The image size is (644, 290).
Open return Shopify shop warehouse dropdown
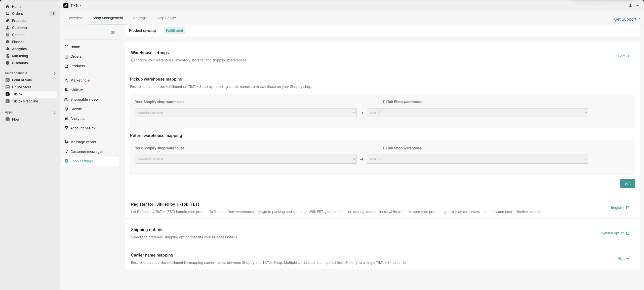pos(246,159)
